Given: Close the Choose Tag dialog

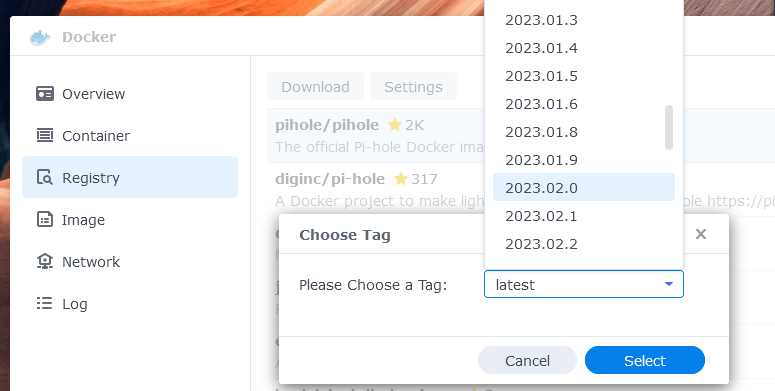Looking at the screenshot, I should (701, 234).
